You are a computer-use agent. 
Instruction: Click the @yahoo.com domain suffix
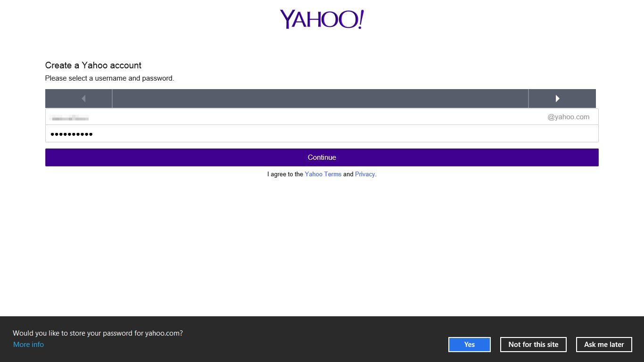[569, 117]
